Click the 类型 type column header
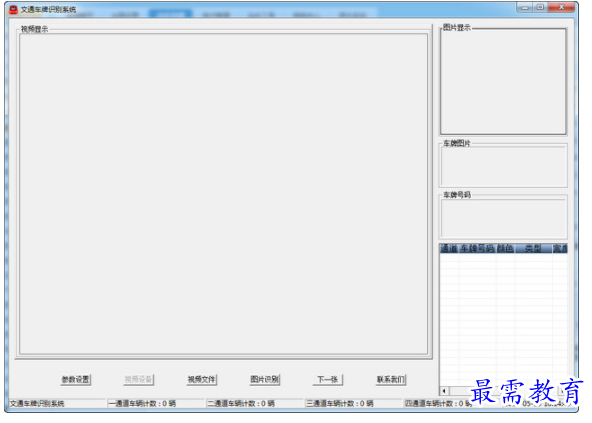This screenshot has height=423, width=592. point(533,248)
